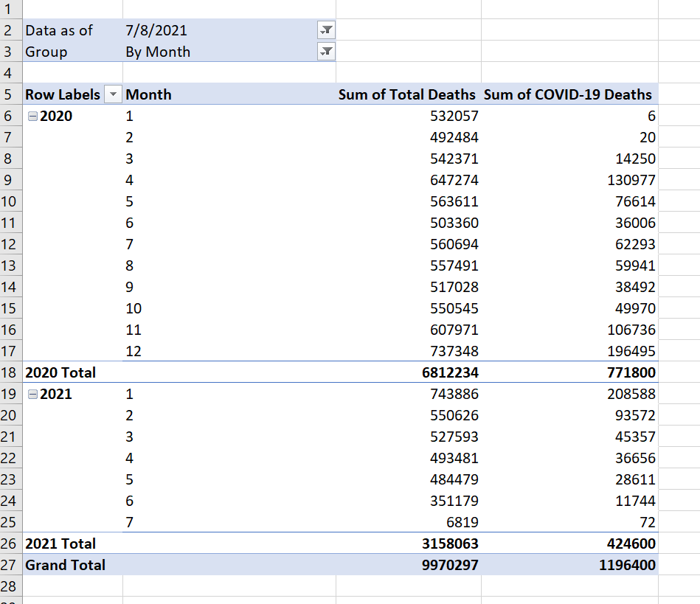This screenshot has width=700, height=604.
Task: Select the Month column header
Action: (x=229, y=94)
